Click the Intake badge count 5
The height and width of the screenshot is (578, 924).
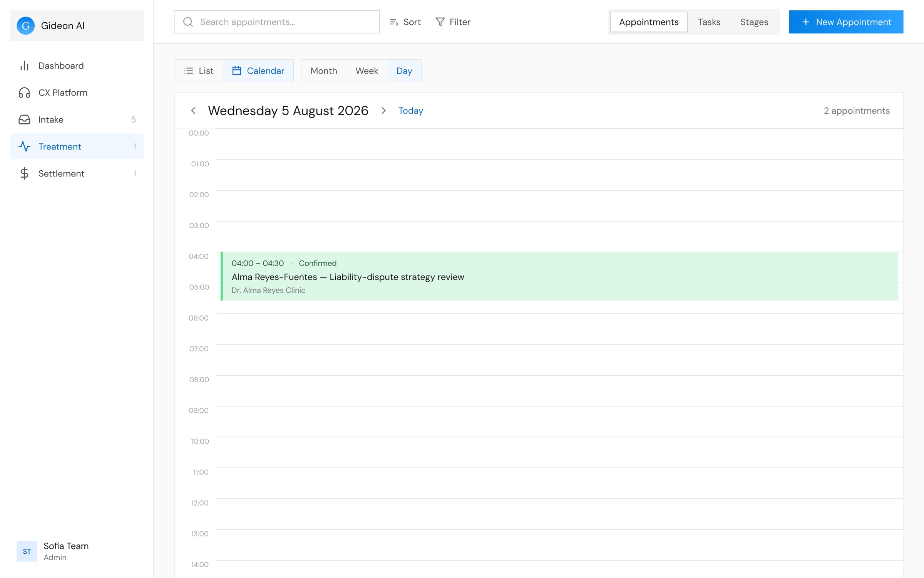pos(133,119)
